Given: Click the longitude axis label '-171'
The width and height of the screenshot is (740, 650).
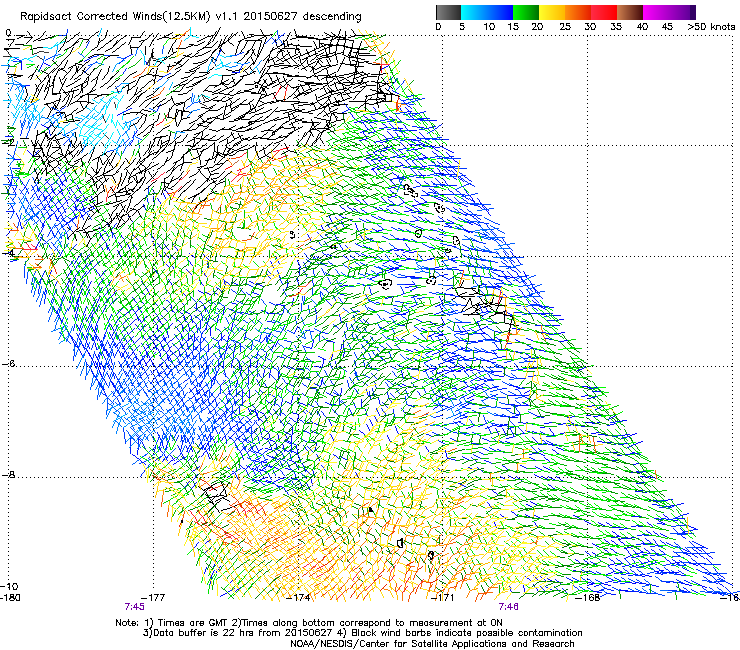Looking at the screenshot, I should (x=443, y=598).
